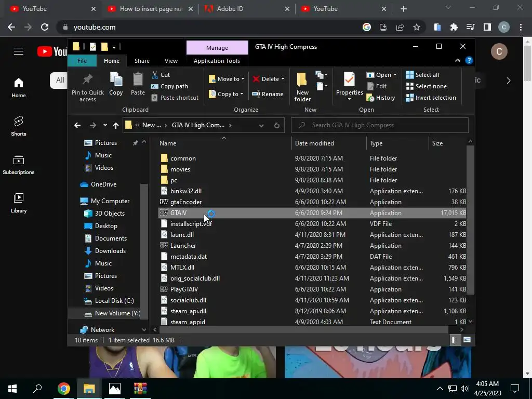
Task: Open New item dropdown in ribbon
Action: [321, 75]
